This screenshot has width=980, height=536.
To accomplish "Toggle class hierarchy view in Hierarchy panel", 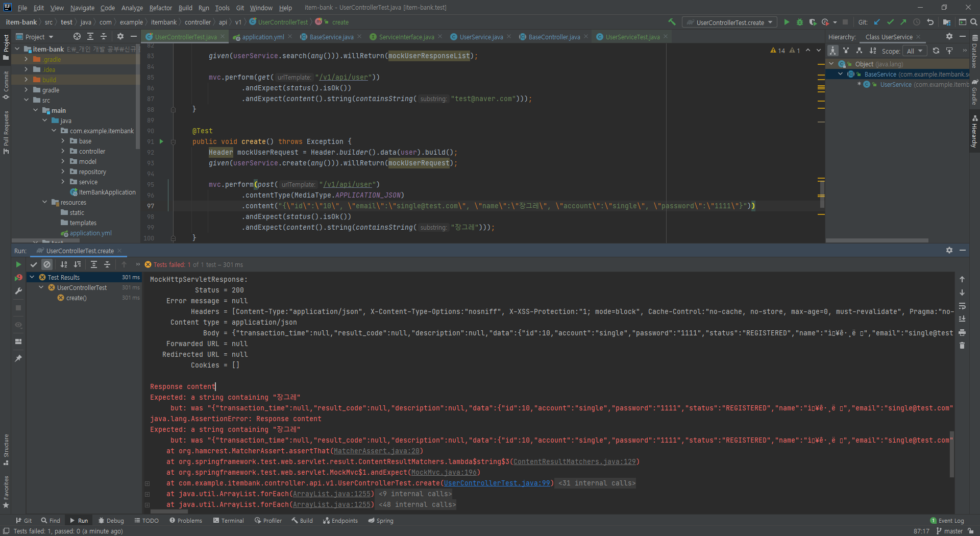I will (833, 51).
